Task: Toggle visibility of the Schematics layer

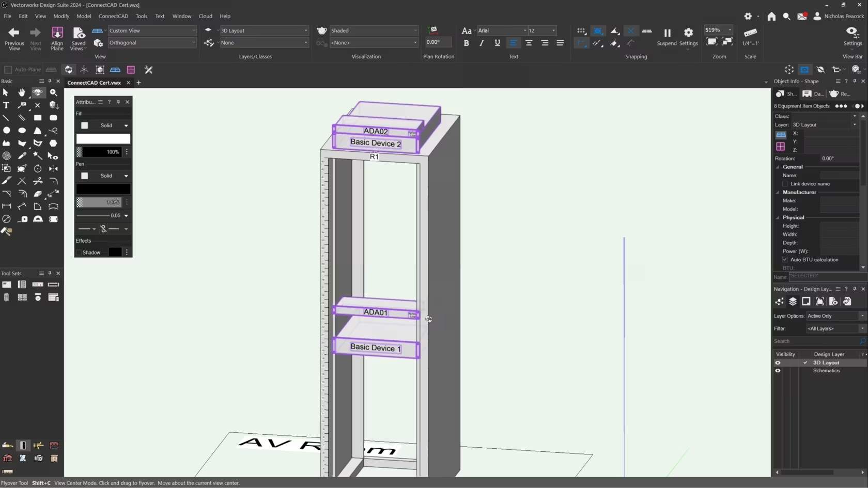Action: 778,371
